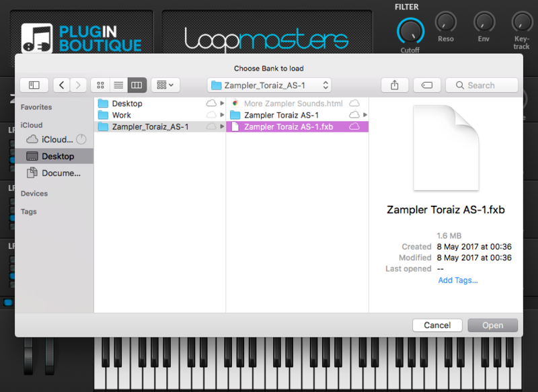Click iCloud icon beside Zampler Toraiz AS-1.fxb

(354, 126)
